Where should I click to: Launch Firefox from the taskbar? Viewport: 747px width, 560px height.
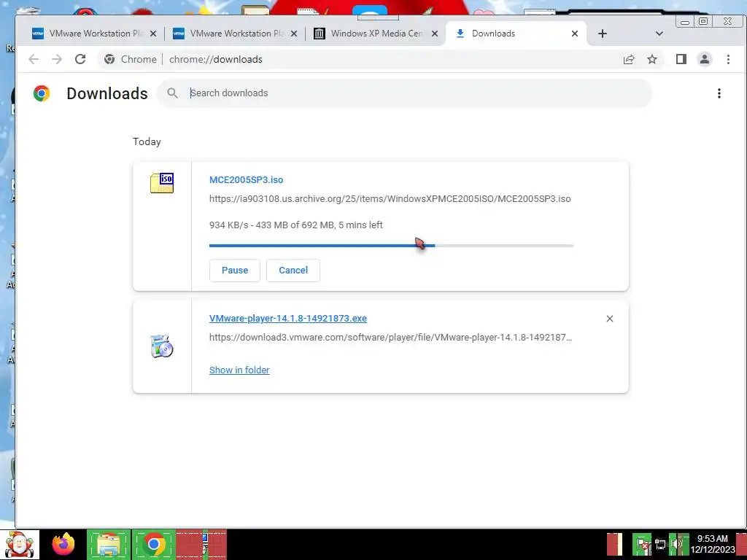[x=63, y=544]
